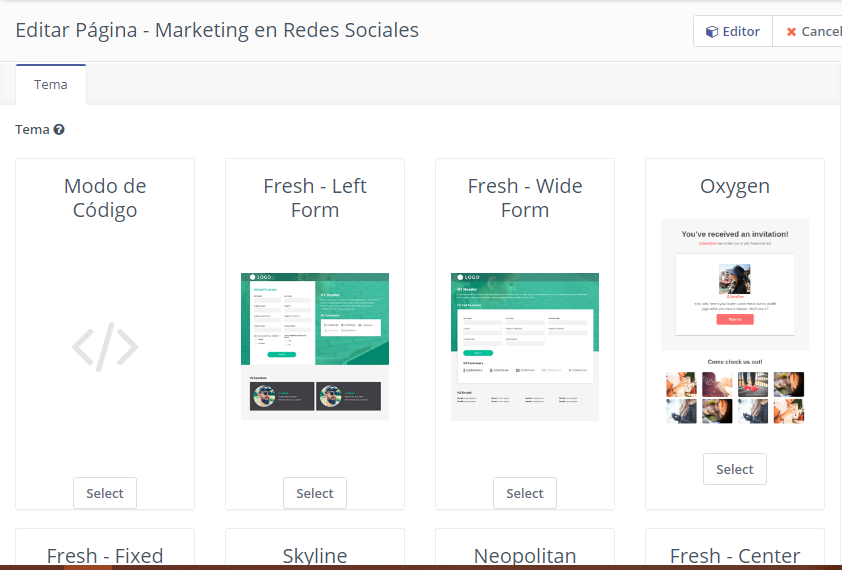Screen dimensions: 842x570
Task: Click the Skyline theme card heading
Action: [x=315, y=556]
